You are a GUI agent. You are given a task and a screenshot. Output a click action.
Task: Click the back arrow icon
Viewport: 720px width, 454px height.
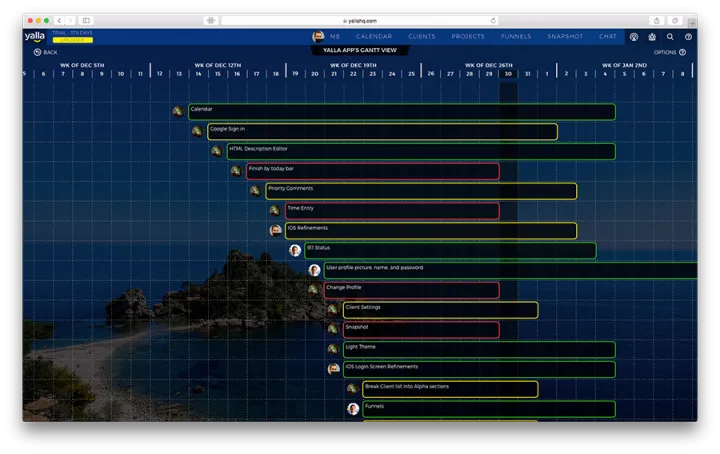pyautogui.click(x=37, y=52)
